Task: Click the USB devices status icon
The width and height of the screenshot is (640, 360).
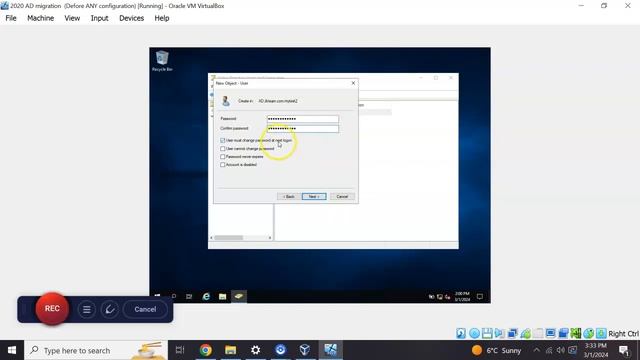Action: [x=525, y=333]
